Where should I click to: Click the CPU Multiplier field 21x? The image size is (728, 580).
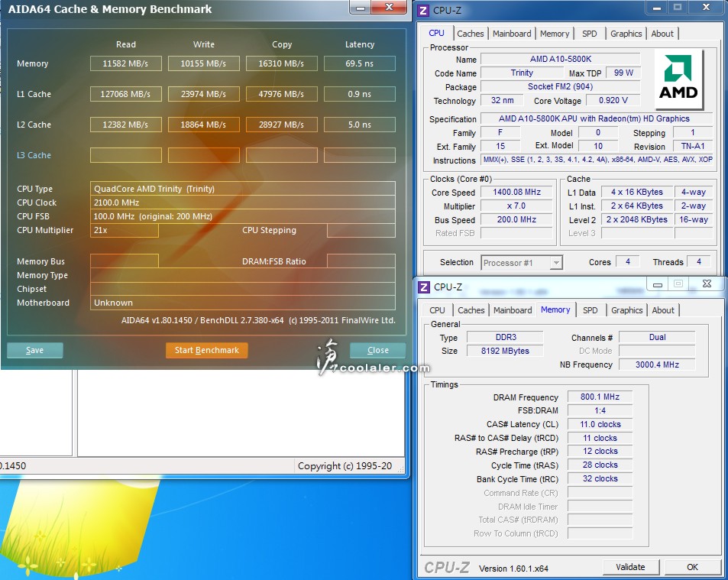[125, 230]
